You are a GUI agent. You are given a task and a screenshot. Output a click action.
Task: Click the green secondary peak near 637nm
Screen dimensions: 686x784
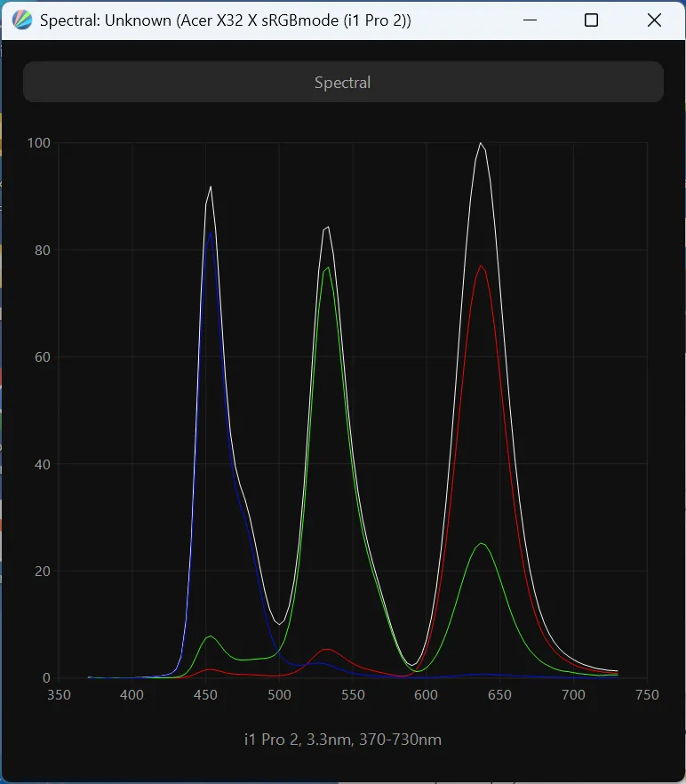(481, 543)
